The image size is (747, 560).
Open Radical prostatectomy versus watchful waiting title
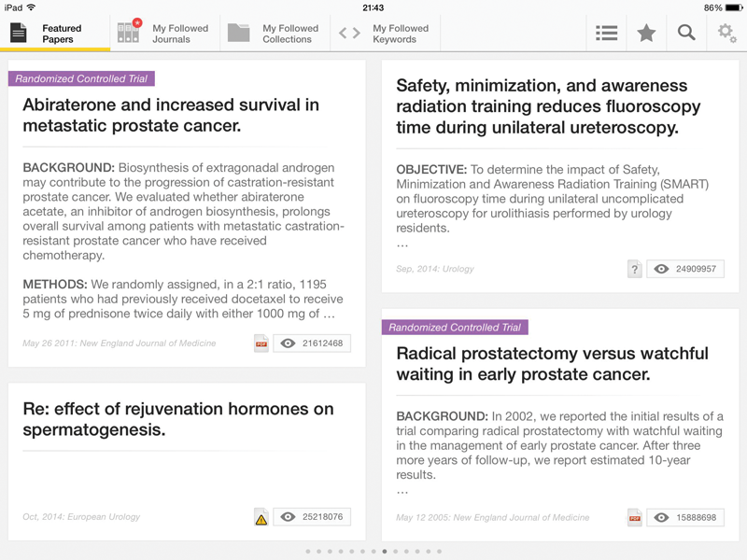click(x=552, y=364)
